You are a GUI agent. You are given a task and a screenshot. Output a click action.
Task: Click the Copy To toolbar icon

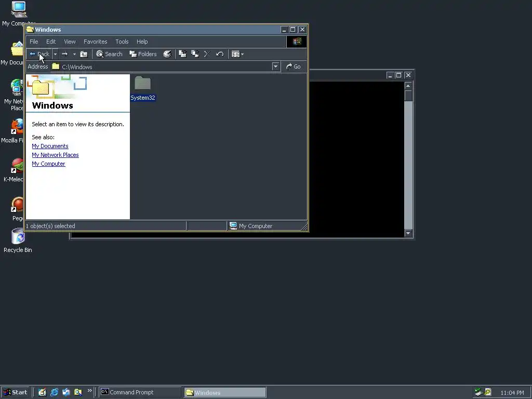(195, 54)
